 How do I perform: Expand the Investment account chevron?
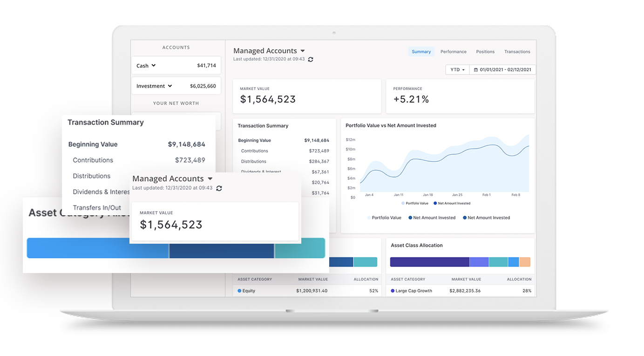[170, 86]
